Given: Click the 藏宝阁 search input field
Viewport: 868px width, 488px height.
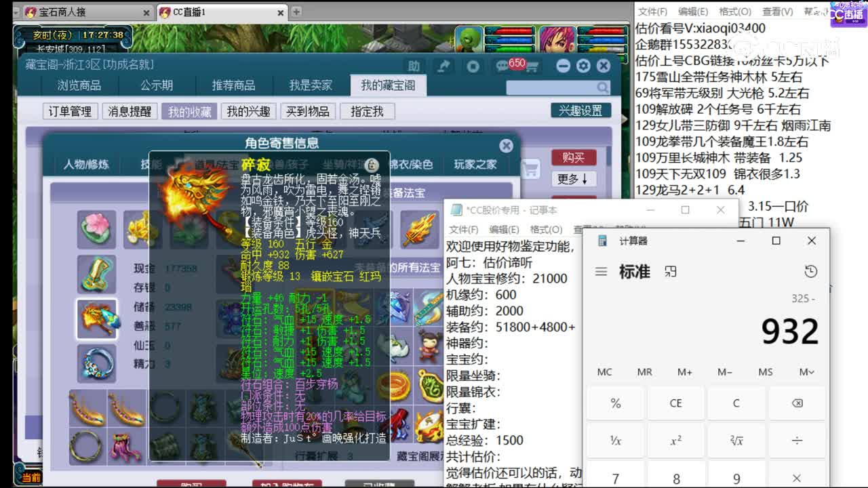Looking at the screenshot, I should pyautogui.click(x=551, y=87).
